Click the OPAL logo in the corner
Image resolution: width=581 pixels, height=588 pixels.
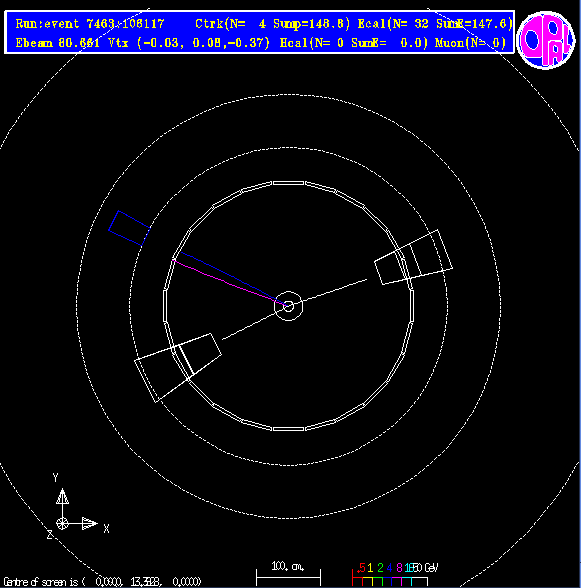tap(546, 40)
